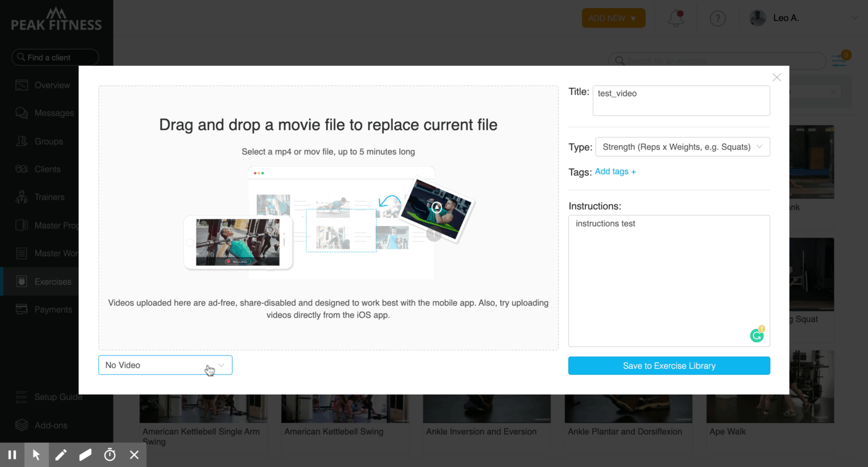Open the ADD NEW dropdown button
868x467 pixels.
click(613, 18)
